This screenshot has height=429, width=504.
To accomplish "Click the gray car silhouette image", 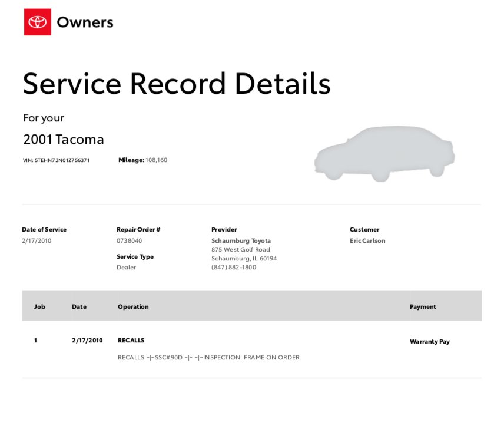I will (384, 154).
